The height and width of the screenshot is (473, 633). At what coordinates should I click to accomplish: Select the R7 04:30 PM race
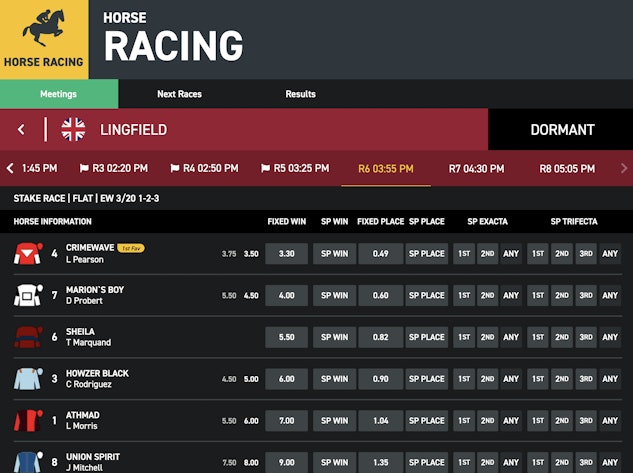point(476,169)
